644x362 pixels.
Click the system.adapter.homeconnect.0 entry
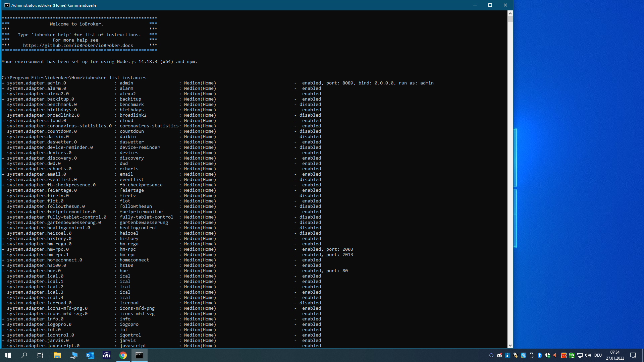coord(45,260)
